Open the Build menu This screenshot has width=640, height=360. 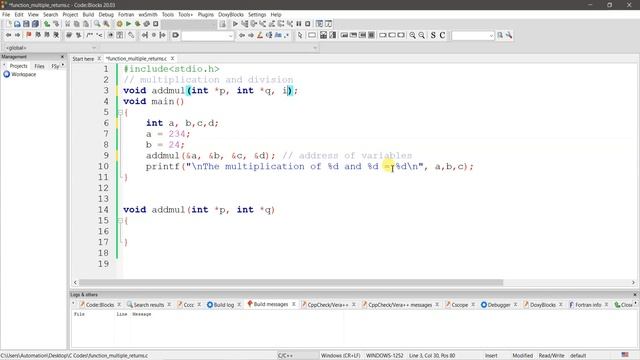point(88,14)
